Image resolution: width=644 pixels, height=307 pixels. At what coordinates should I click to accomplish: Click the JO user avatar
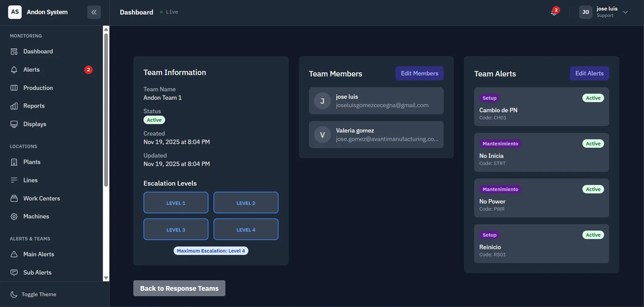tap(586, 12)
